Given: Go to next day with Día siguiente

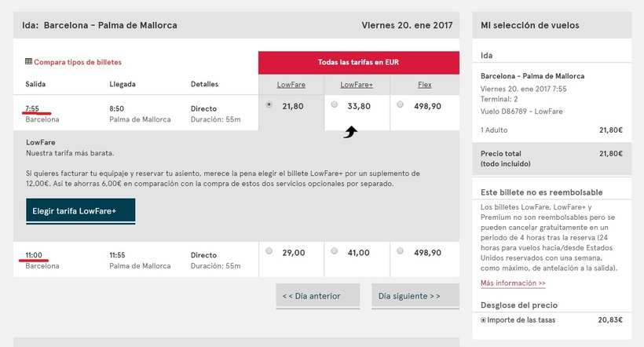Looking at the screenshot, I should tap(409, 296).
